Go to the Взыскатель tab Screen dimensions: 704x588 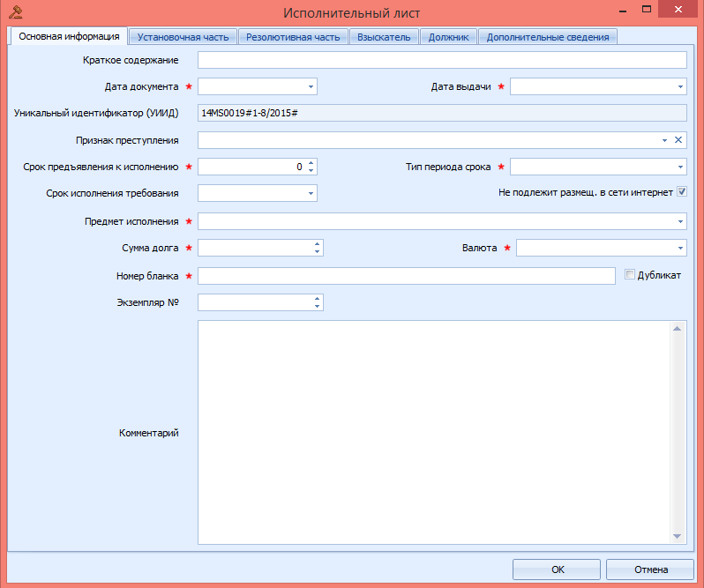[384, 37]
